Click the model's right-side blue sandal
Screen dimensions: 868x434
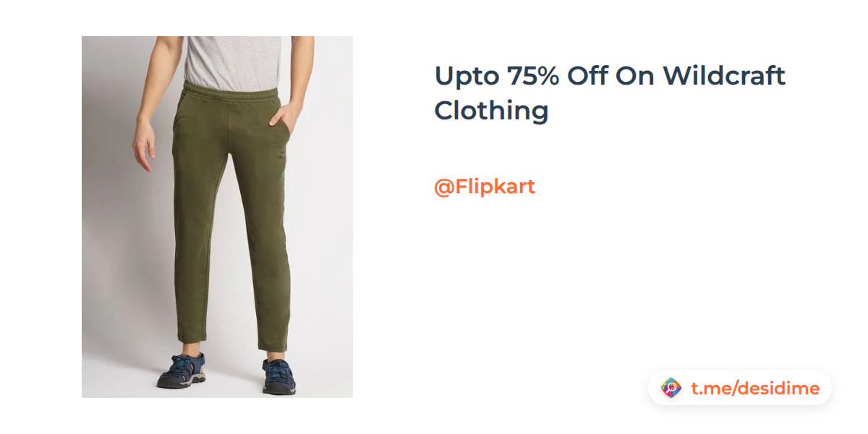coord(278,376)
